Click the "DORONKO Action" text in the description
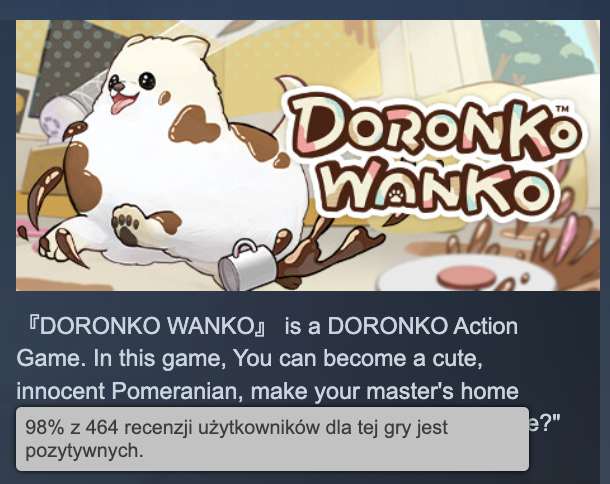This screenshot has height=484, width=610. pyautogui.click(x=422, y=326)
